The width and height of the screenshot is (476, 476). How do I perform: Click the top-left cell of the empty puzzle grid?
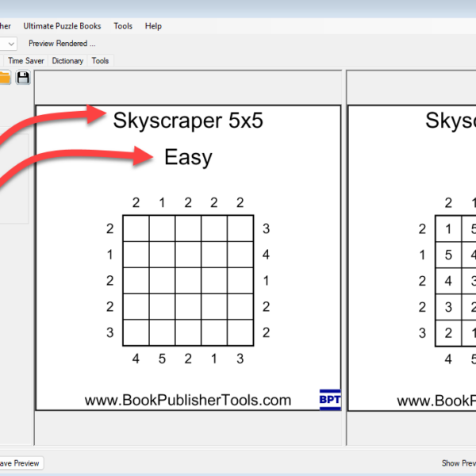[x=136, y=228]
